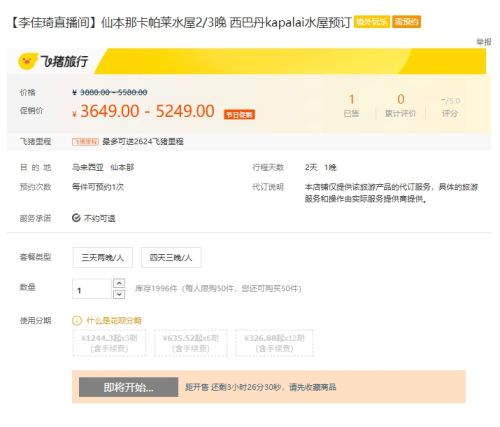Click the 不约可退 service promise text
500x427 pixels.
[x=100, y=218]
